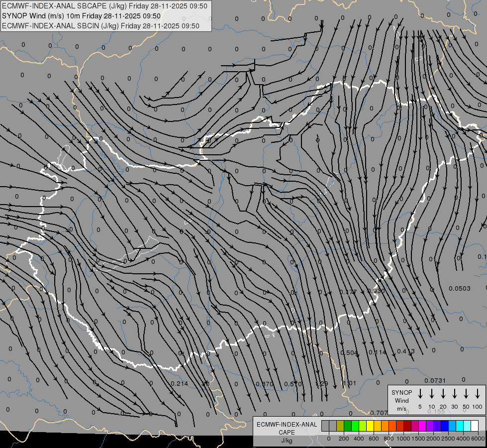
Task: Click the map value 0.114
Action: (x=378, y=352)
